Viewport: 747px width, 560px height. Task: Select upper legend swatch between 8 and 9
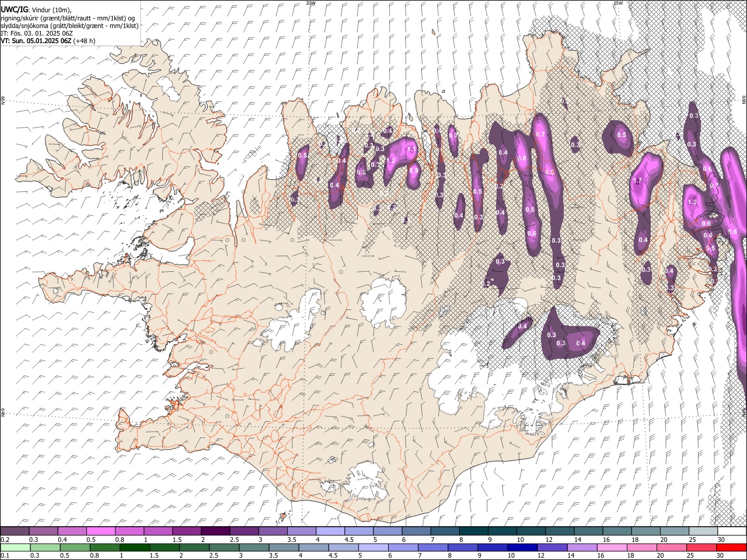(473, 531)
